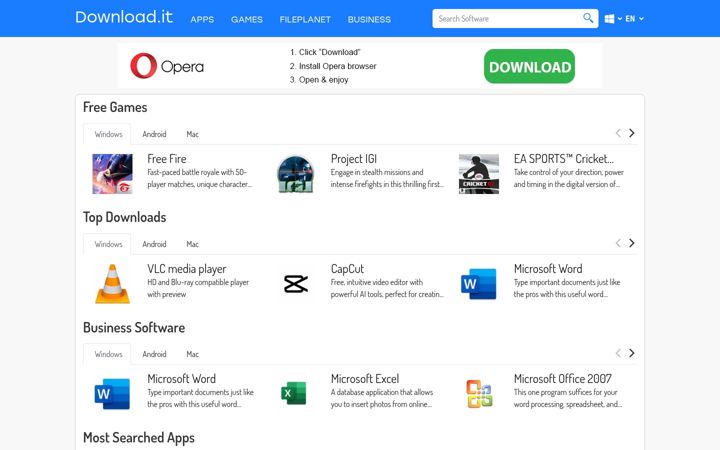720x450 pixels.
Task: Open the Microsoft Excel title link
Action: [365, 379]
